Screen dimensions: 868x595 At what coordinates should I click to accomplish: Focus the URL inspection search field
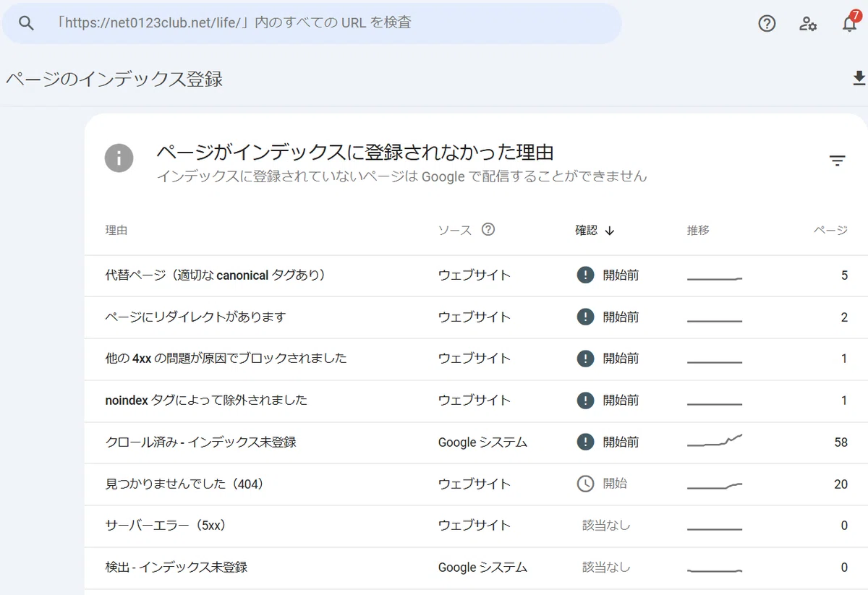coord(312,23)
